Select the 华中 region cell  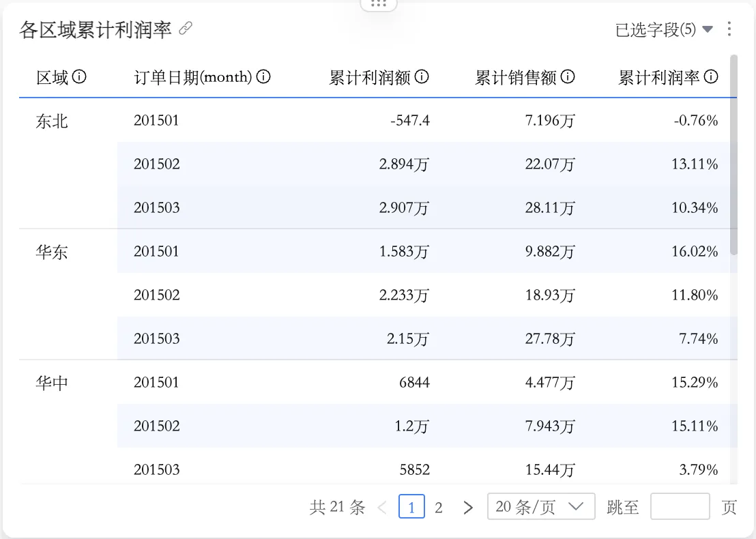52,383
